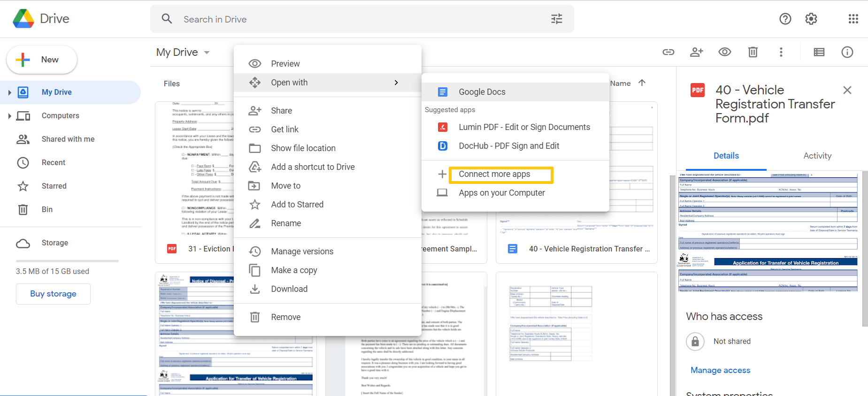Click the Name sort column label
This screenshot has height=396, width=868.
tap(621, 83)
